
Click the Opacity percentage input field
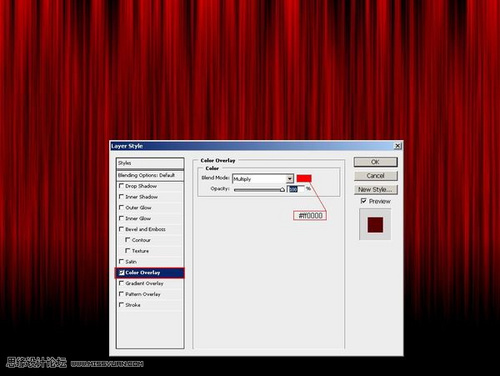pyautogui.click(x=296, y=189)
